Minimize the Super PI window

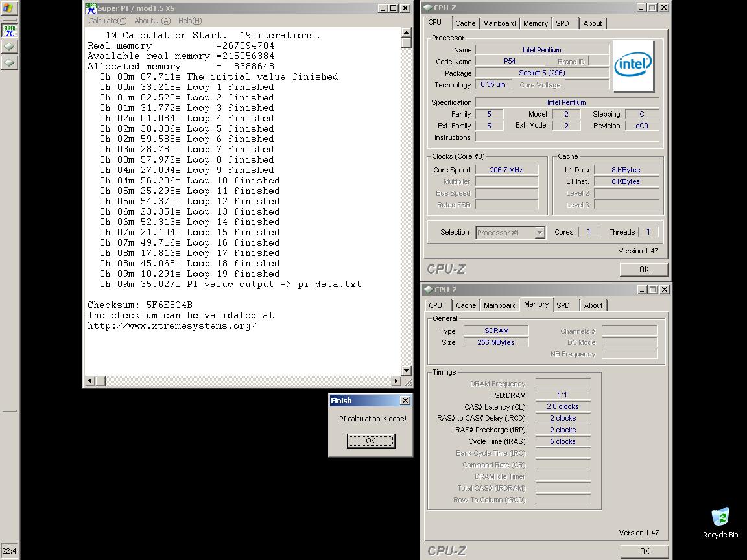(383, 8)
